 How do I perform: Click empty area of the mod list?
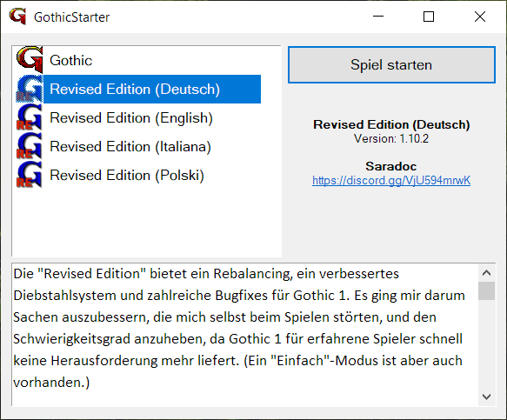(x=146, y=223)
